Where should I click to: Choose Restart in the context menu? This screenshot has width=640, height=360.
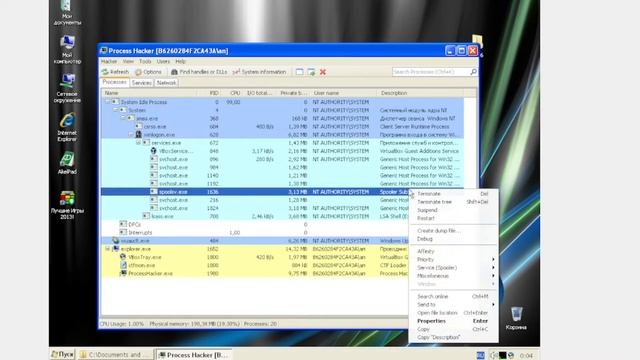[453, 218]
